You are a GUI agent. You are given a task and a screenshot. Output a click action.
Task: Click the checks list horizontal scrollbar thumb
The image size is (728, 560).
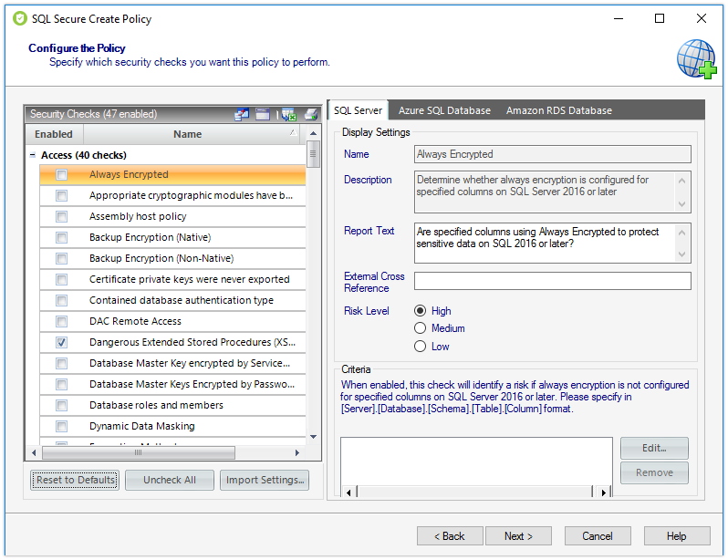[x=139, y=452]
